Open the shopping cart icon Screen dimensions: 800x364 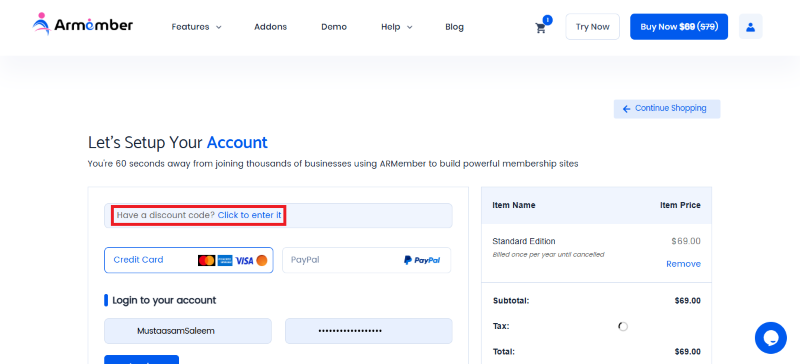click(x=540, y=28)
